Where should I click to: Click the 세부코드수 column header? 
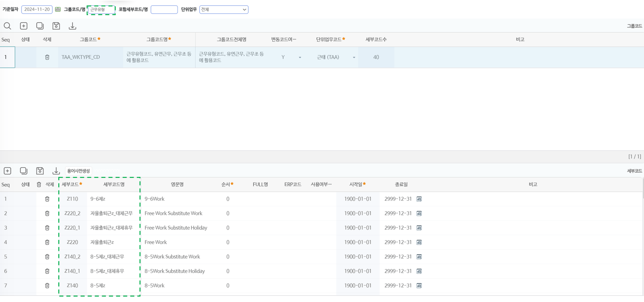click(x=376, y=40)
